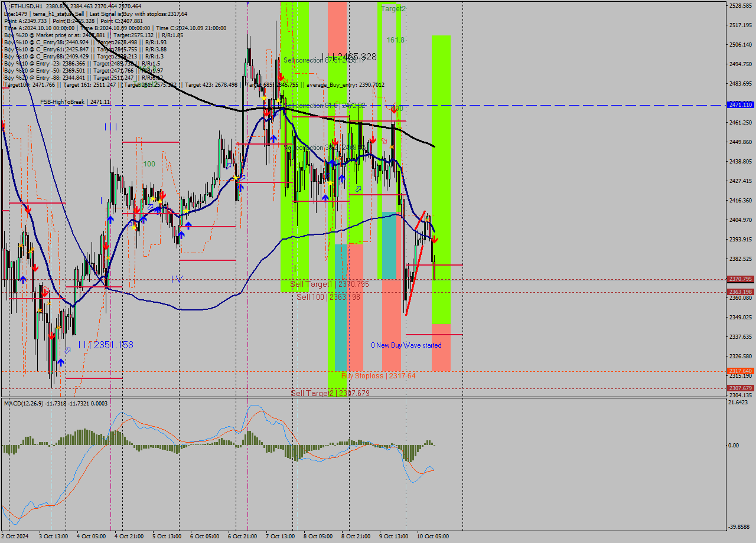Click the 8 Oct 05:00 time axis label
The height and width of the screenshot is (543, 756).
[318, 537]
